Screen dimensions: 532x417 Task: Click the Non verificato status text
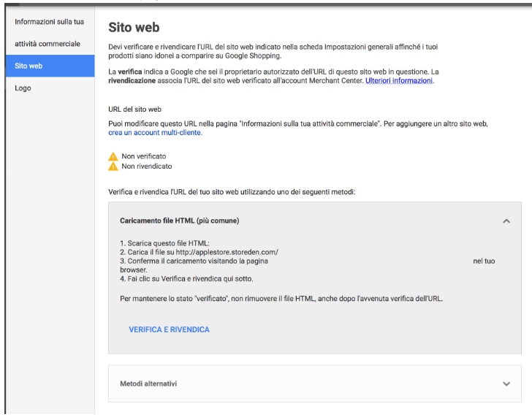[x=144, y=156]
